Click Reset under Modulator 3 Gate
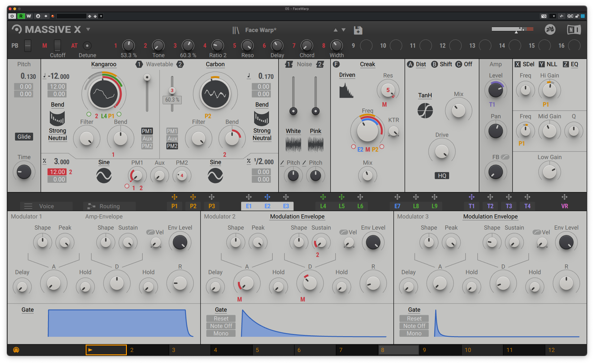 coord(414,318)
